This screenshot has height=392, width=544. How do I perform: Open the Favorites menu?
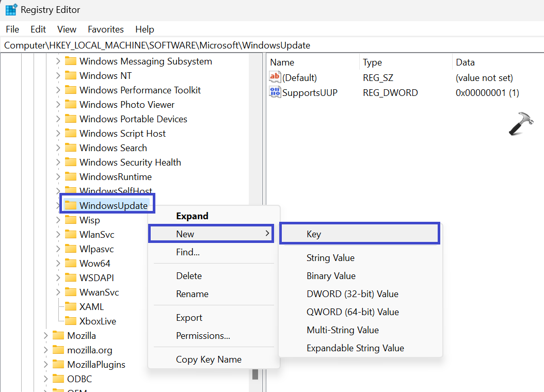106,29
